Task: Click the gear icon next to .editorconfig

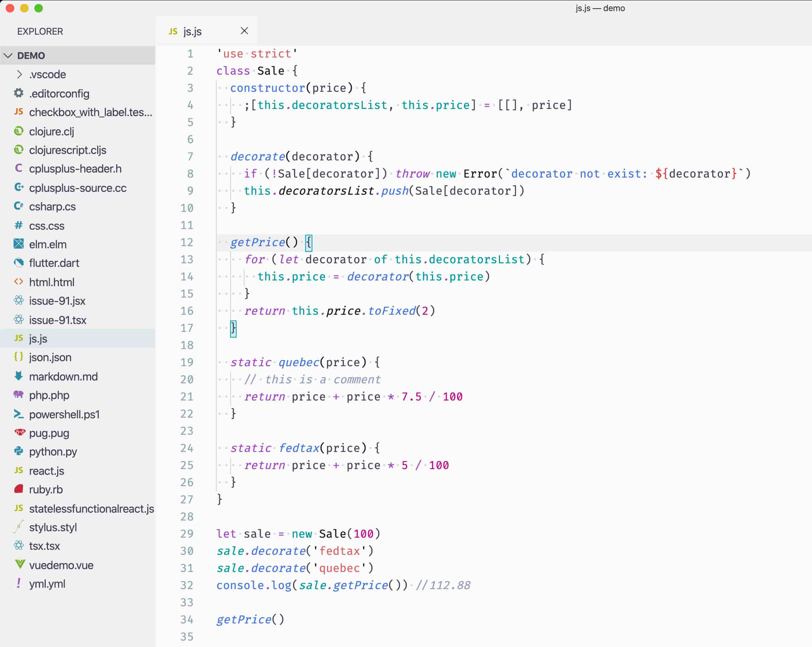Action: pyautogui.click(x=19, y=93)
